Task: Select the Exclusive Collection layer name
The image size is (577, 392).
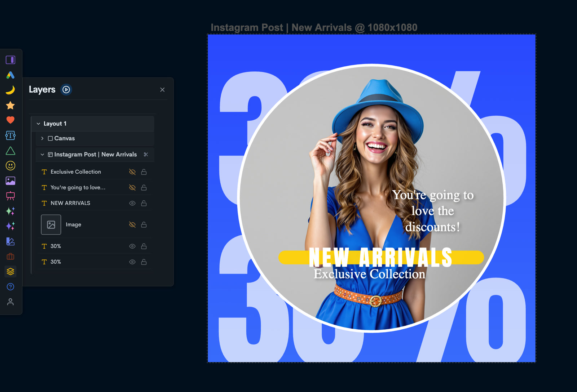Action: 76,172
